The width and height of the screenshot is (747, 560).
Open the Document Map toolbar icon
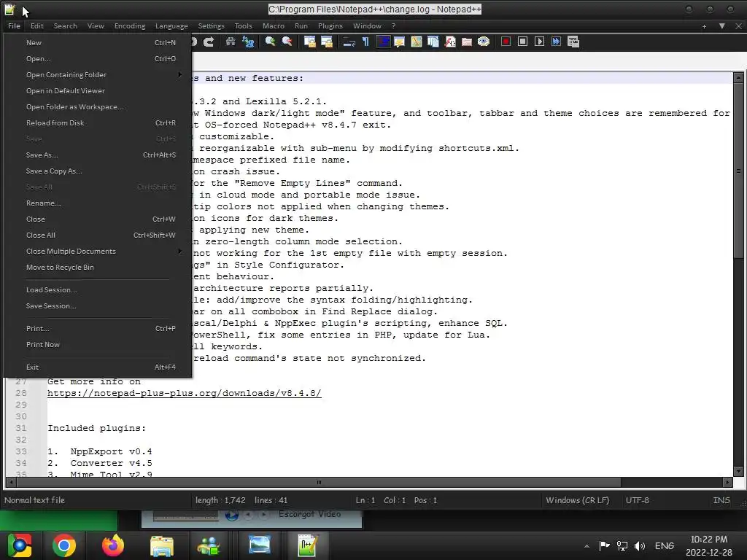pyautogui.click(x=416, y=42)
